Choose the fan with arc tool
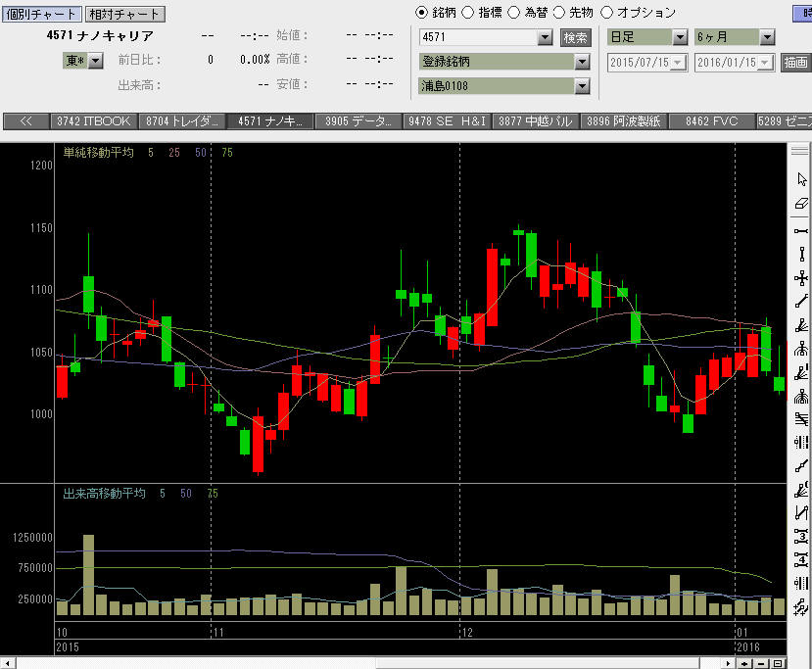 pos(801,490)
